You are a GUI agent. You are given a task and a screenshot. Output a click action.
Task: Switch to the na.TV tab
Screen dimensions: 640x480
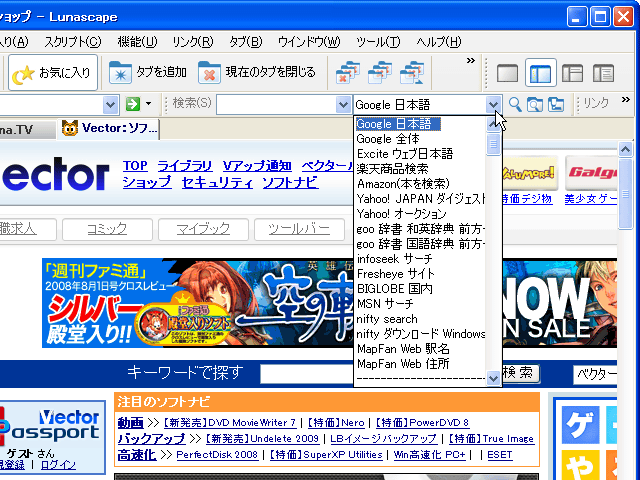(x=27, y=130)
